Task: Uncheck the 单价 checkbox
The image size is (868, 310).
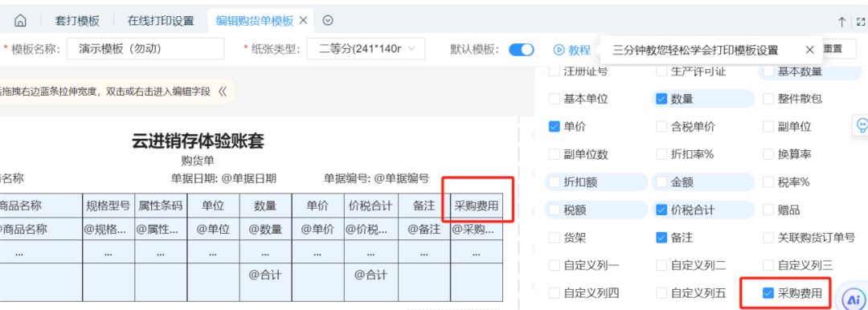Action: pyautogui.click(x=554, y=127)
